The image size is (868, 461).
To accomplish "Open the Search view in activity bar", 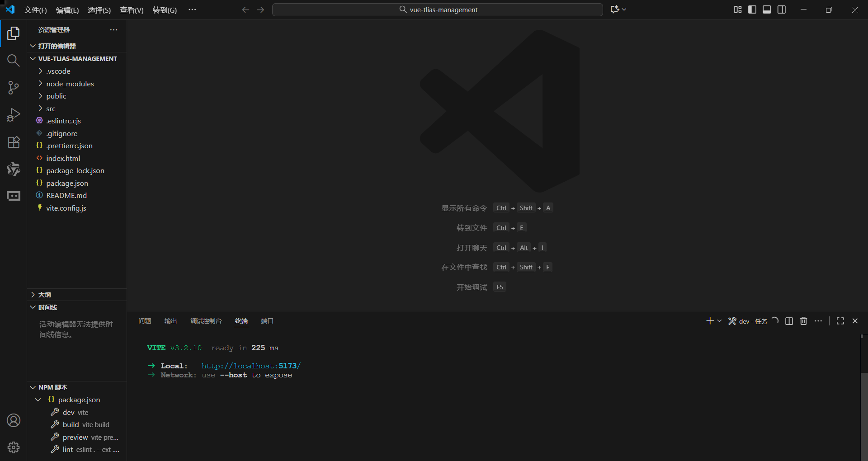I will 14,61.
